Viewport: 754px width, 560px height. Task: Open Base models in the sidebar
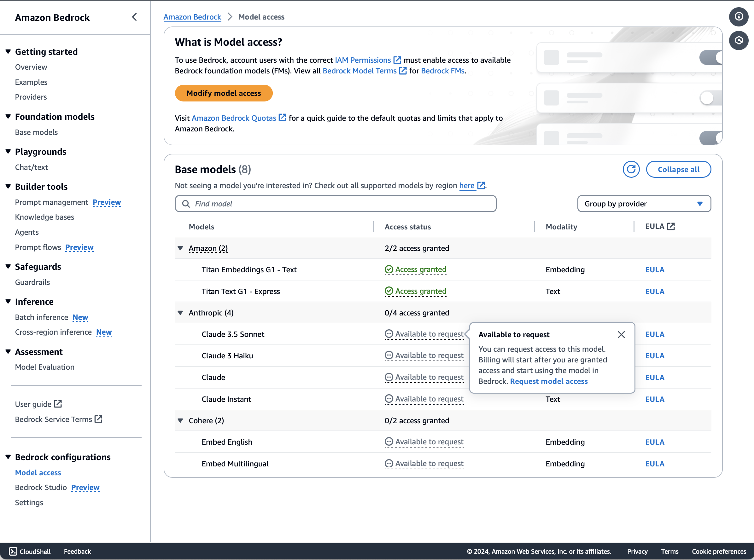36,132
